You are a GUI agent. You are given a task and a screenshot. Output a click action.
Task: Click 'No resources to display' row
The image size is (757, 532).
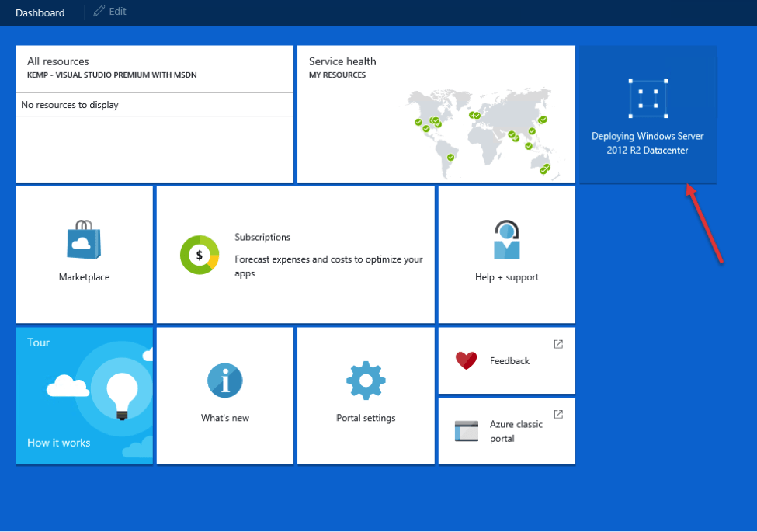70,105
